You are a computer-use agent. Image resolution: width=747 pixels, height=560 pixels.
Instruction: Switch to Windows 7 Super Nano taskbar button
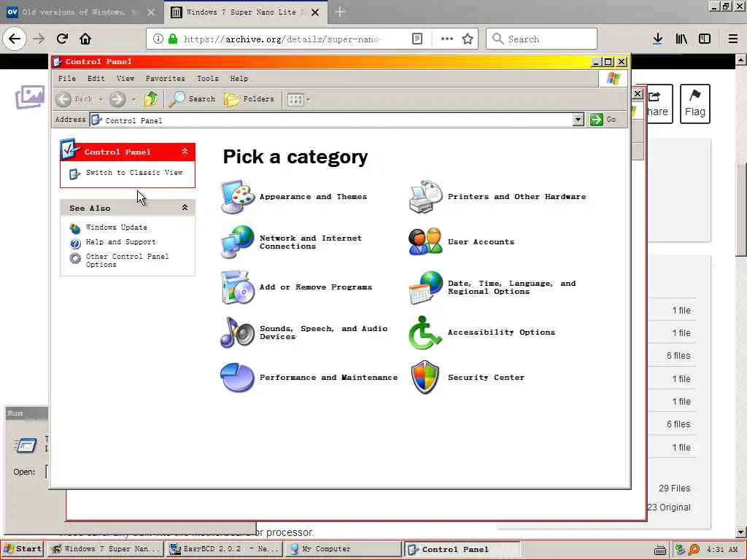[x=106, y=549]
